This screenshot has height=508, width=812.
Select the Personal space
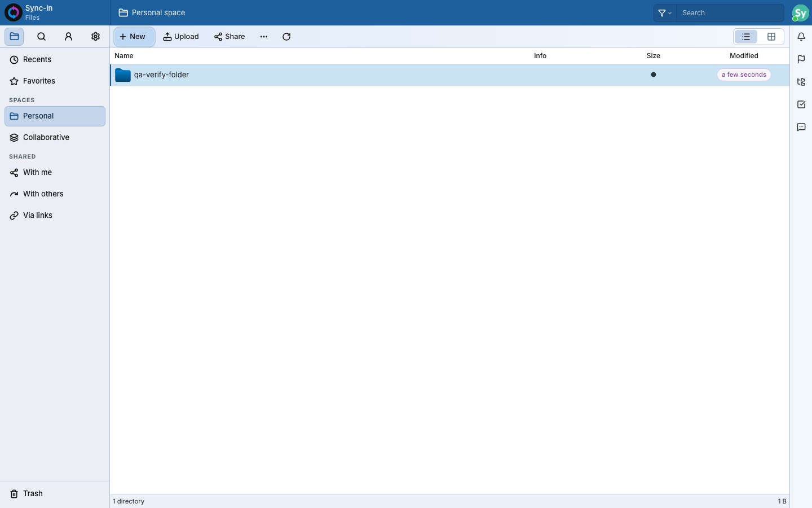pyautogui.click(x=55, y=116)
